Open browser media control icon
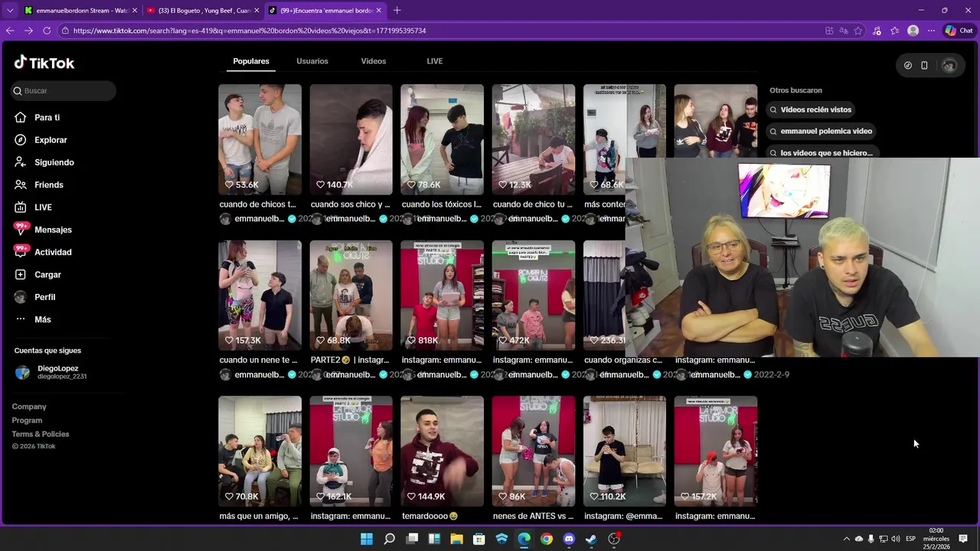The height and width of the screenshot is (551, 980). 877,31
